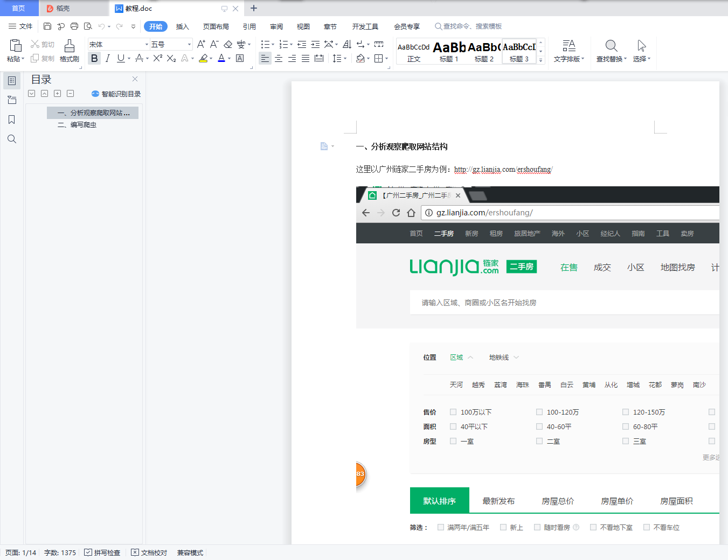The image size is (728, 560).
Task: Select the Format Painter (格式刷) tool
Action: pos(70,50)
